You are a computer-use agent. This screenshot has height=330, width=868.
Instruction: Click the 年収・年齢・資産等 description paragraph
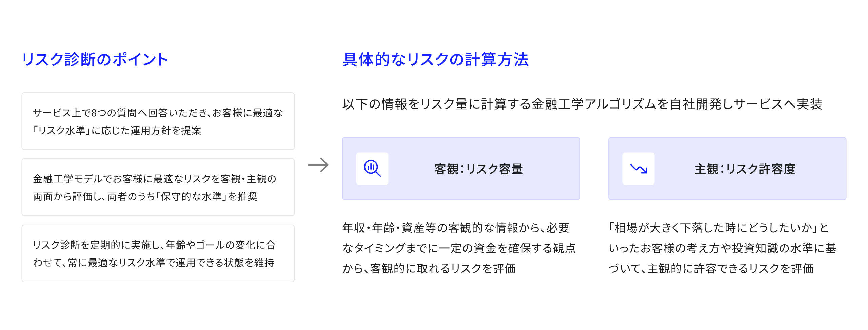click(459, 248)
